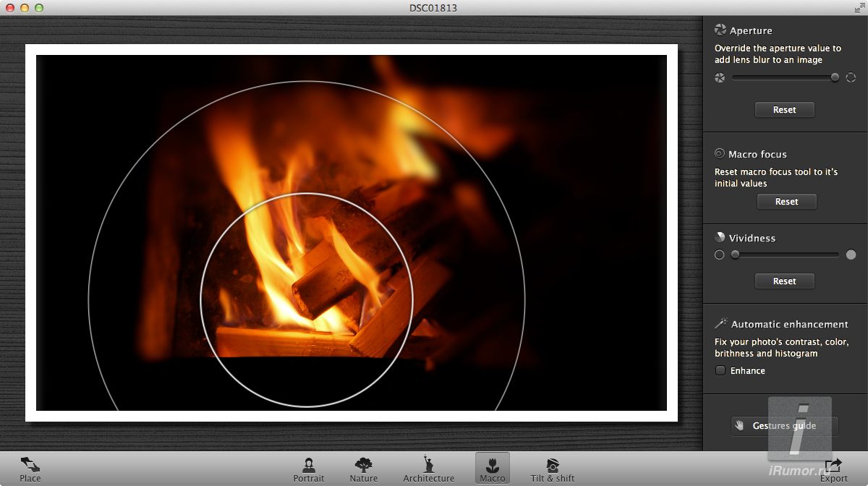Click the Vividness section header icon
This screenshot has height=486, width=868.
720,237
